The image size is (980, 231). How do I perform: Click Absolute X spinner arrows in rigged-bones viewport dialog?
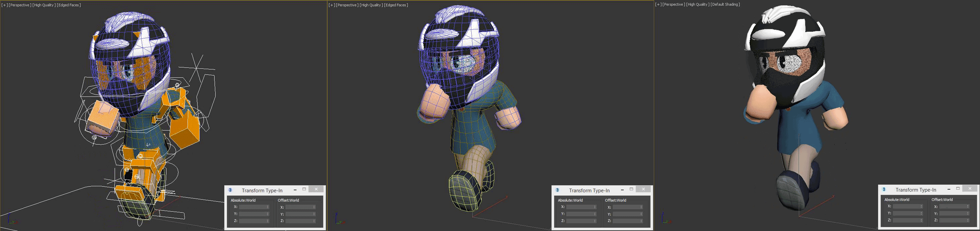[268, 207]
